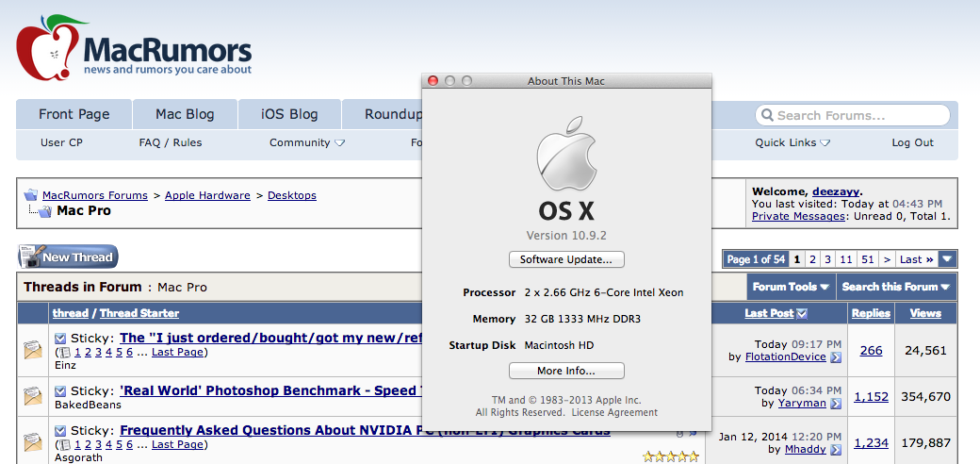Viewport: 980px width, 464px height.
Task: Go to page 51 in forum pagination
Action: coord(867,259)
